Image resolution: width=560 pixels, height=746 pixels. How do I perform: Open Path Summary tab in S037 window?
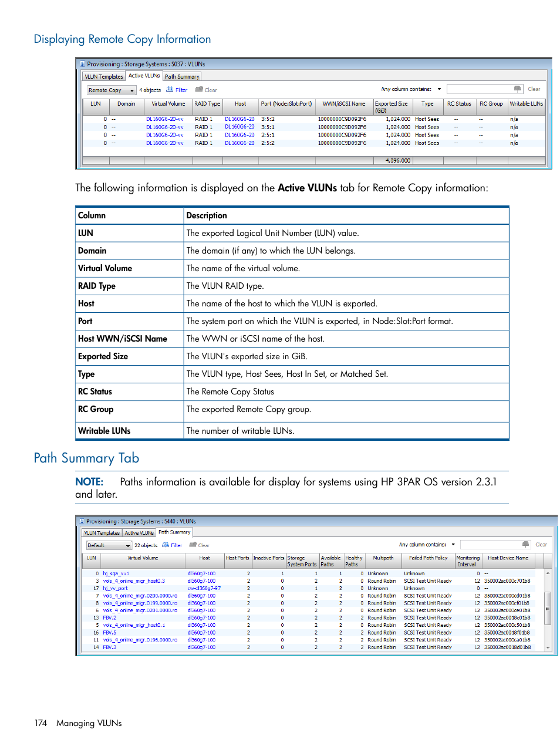click(x=182, y=76)
